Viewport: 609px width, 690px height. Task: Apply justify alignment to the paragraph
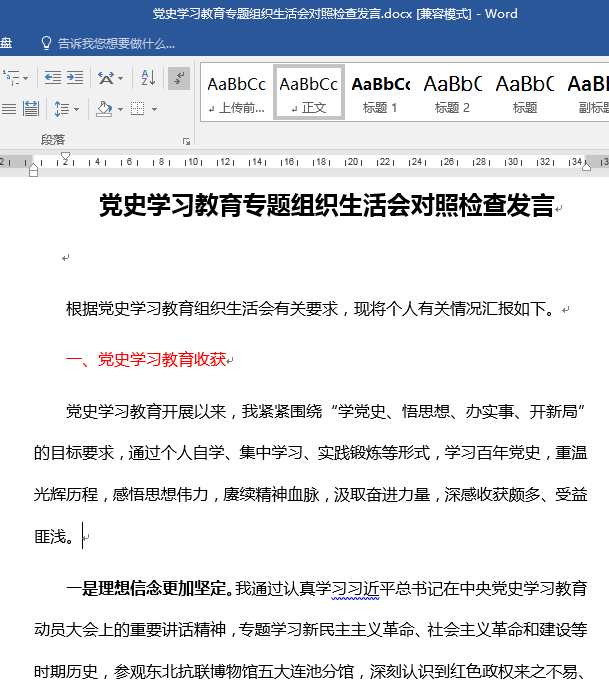click(8, 109)
